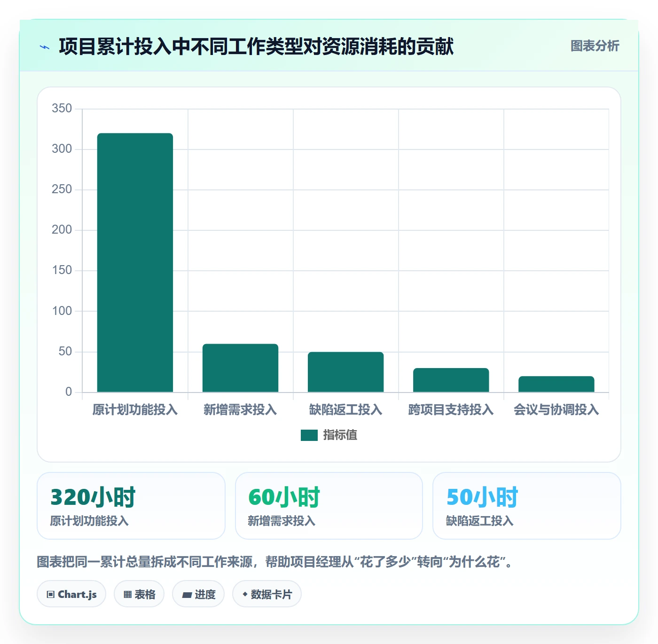
Task: Click the 指标值 legend color swatch
Action: point(309,435)
